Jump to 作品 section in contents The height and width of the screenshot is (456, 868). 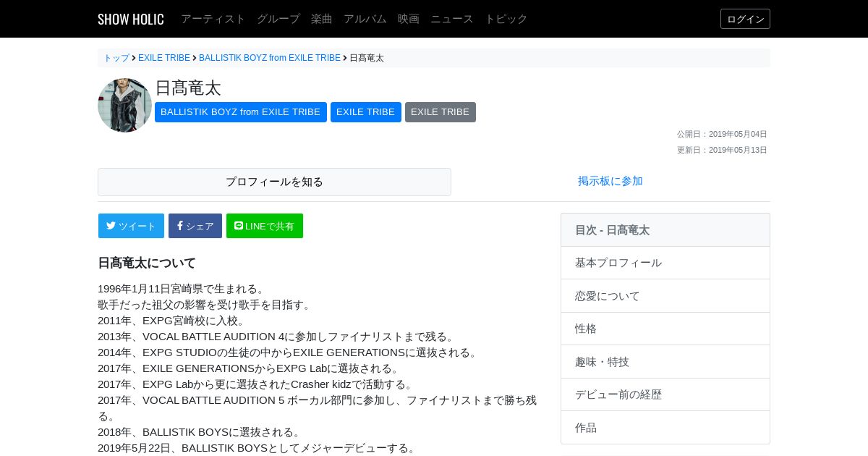[665, 428]
